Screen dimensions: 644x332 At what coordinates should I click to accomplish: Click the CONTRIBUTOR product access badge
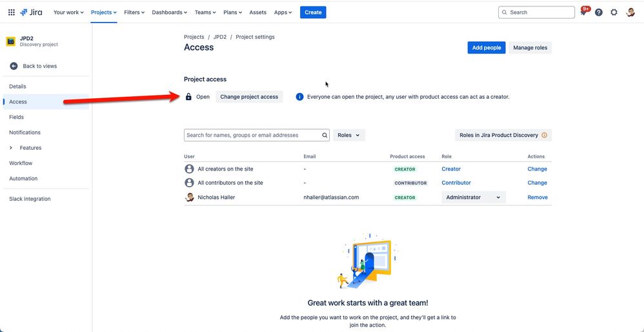pyautogui.click(x=410, y=183)
